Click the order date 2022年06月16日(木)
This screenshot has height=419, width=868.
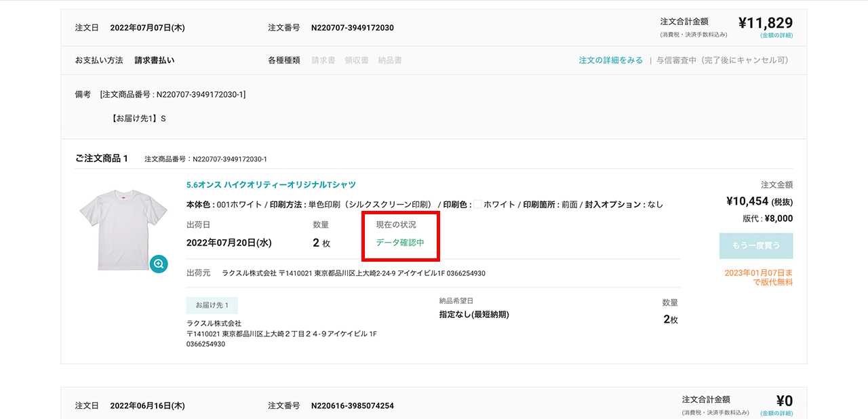pyautogui.click(x=147, y=406)
